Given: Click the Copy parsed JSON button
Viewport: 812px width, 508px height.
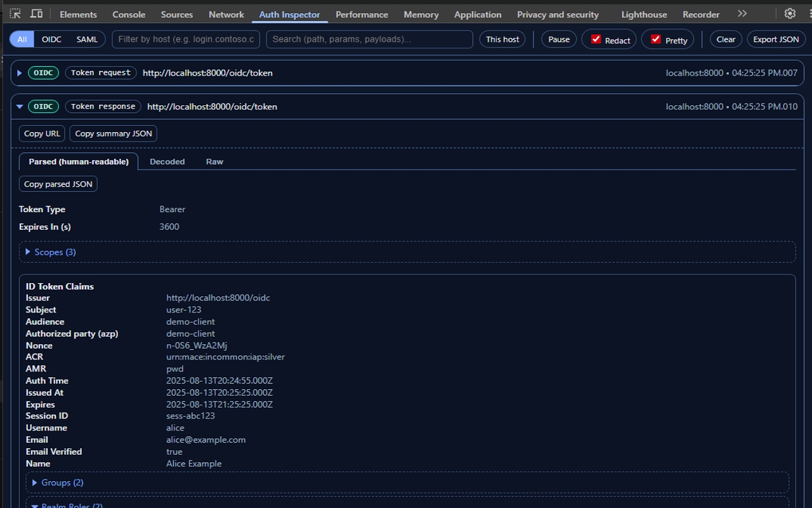Looking at the screenshot, I should [58, 184].
